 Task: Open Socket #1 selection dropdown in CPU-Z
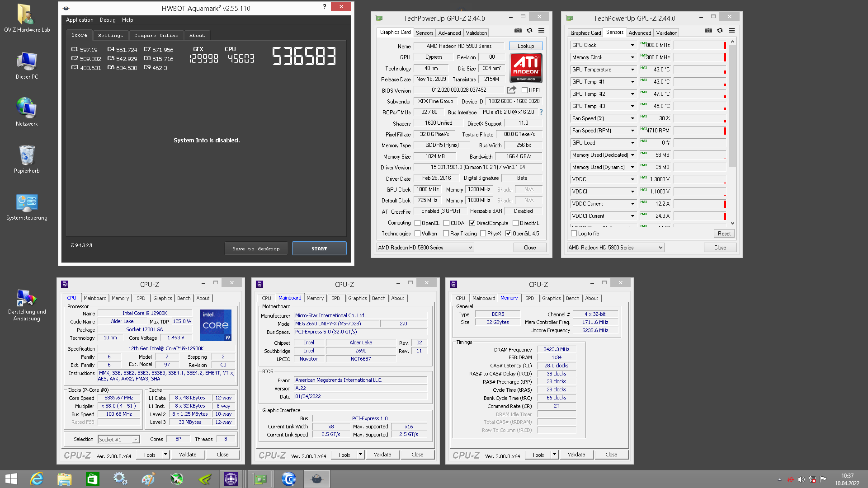point(119,440)
